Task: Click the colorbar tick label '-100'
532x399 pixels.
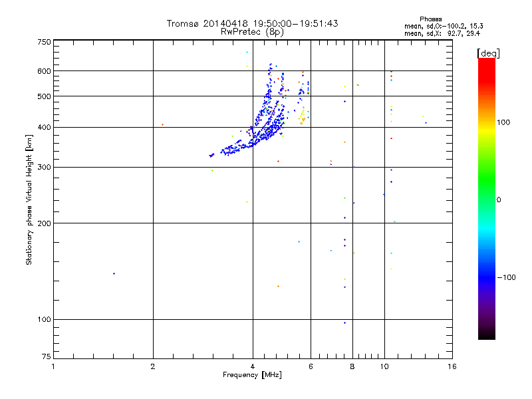Action: click(506, 277)
